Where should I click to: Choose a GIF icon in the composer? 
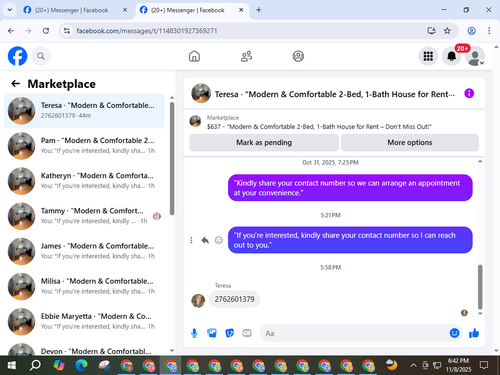pyautogui.click(x=247, y=333)
